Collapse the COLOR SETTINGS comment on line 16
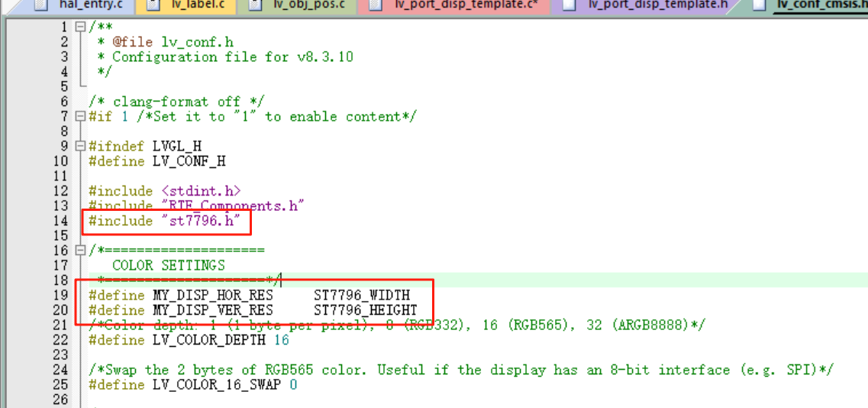 click(x=81, y=250)
